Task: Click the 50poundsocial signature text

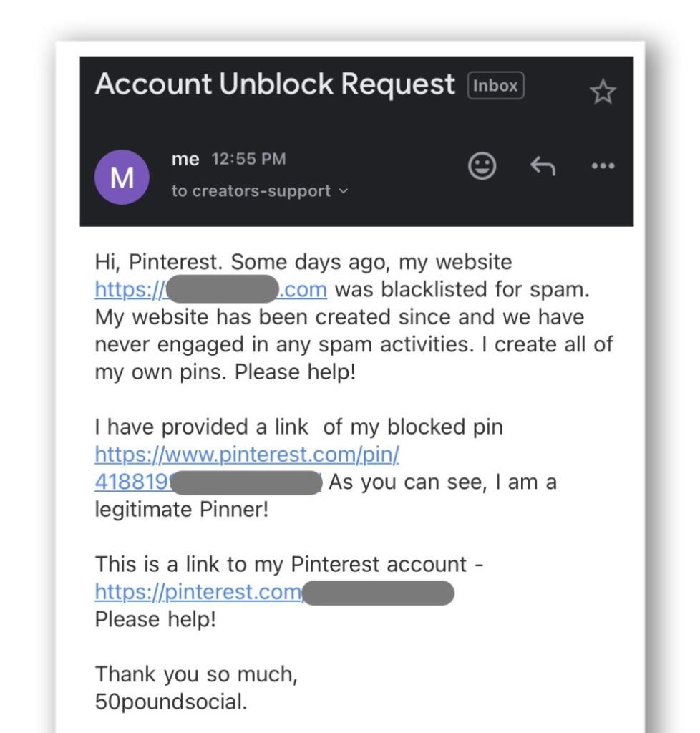Action: click(170, 702)
